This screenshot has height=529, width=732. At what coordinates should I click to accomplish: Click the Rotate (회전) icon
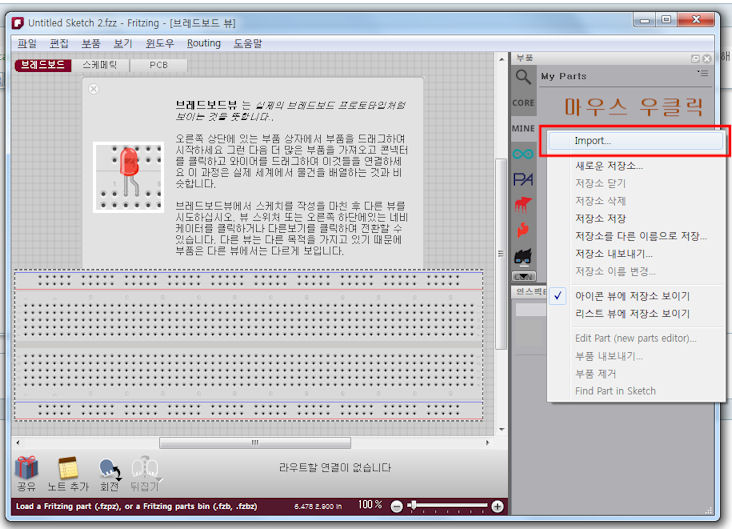coord(109,467)
